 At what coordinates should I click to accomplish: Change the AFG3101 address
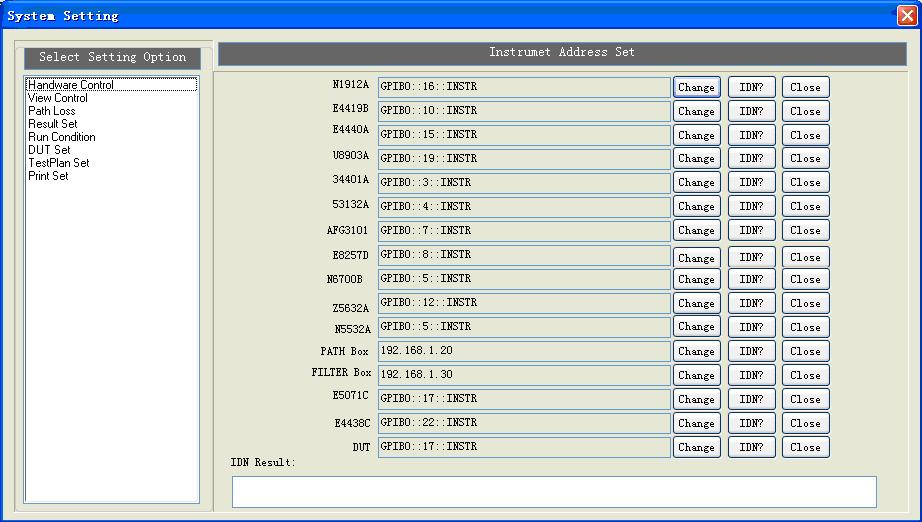(697, 230)
